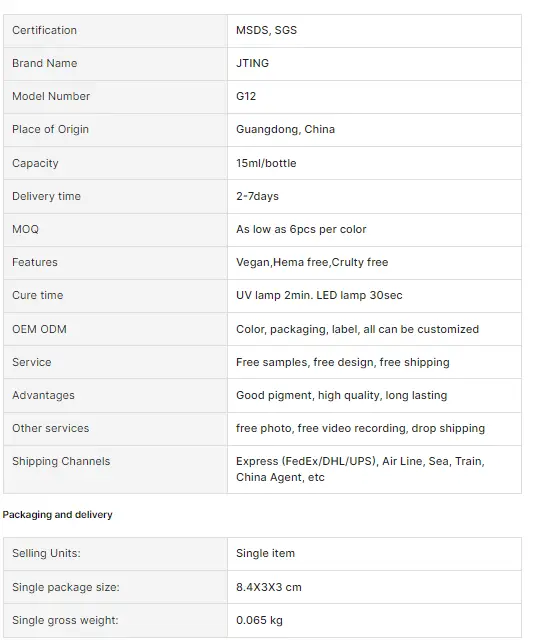533x644 pixels.
Task: Click the MOQ label cell
Action: 115,230
